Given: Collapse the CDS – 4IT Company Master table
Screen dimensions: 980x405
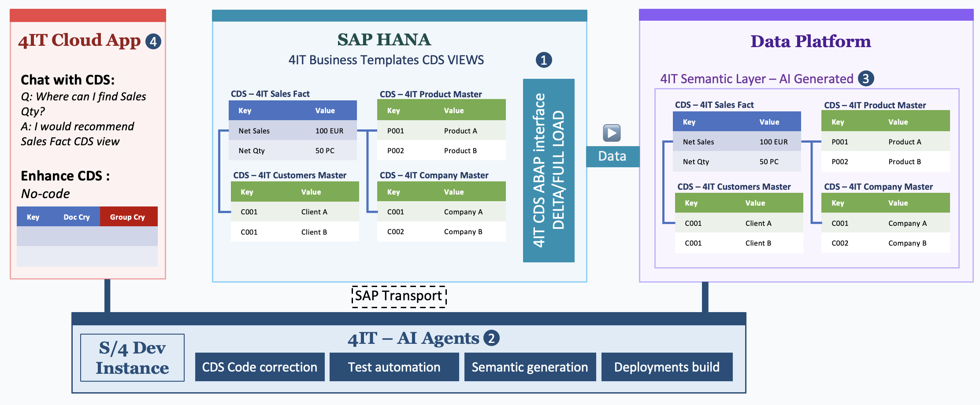Looking at the screenshot, I should click(x=434, y=175).
